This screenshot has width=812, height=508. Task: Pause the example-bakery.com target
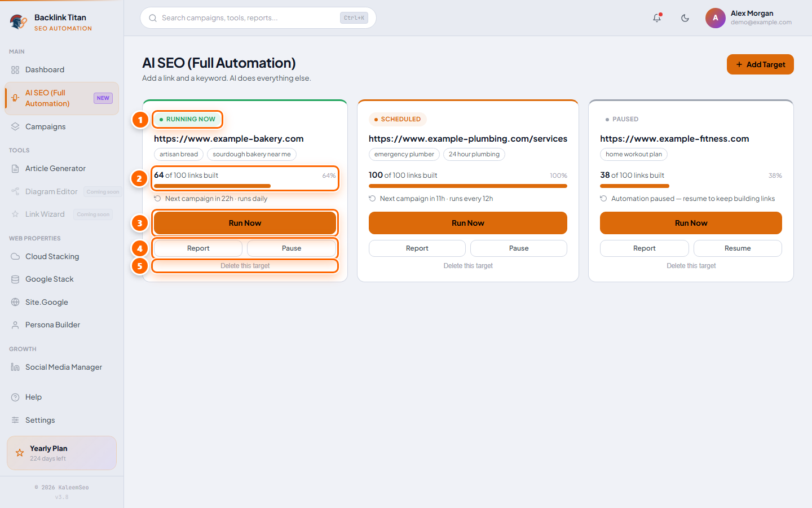(x=292, y=248)
